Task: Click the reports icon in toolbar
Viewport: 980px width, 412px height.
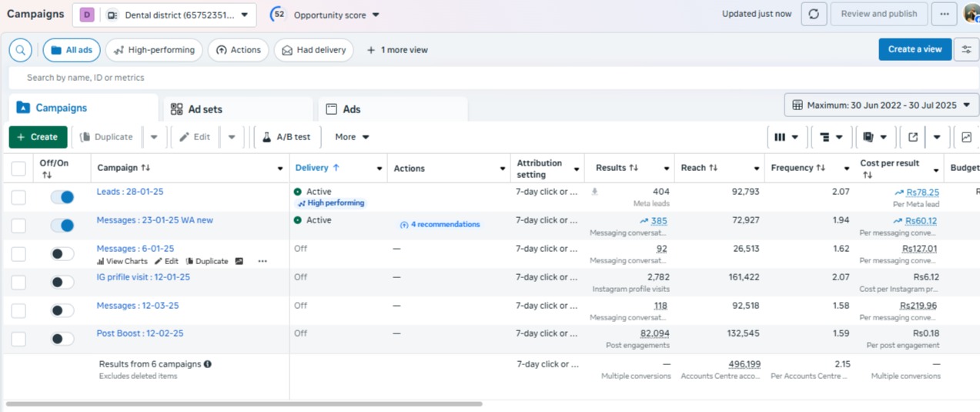Action: click(874, 137)
